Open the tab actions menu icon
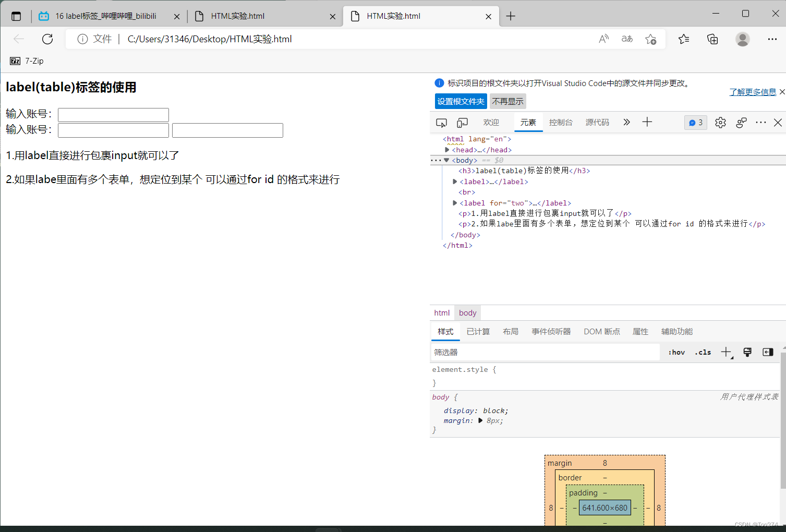 (x=16, y=16)
